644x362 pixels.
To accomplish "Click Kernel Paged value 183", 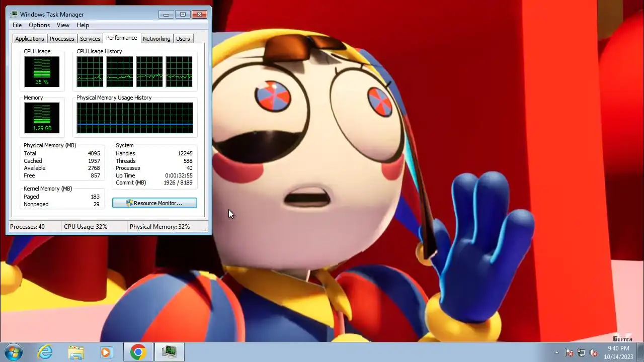I will pos(95,197).
